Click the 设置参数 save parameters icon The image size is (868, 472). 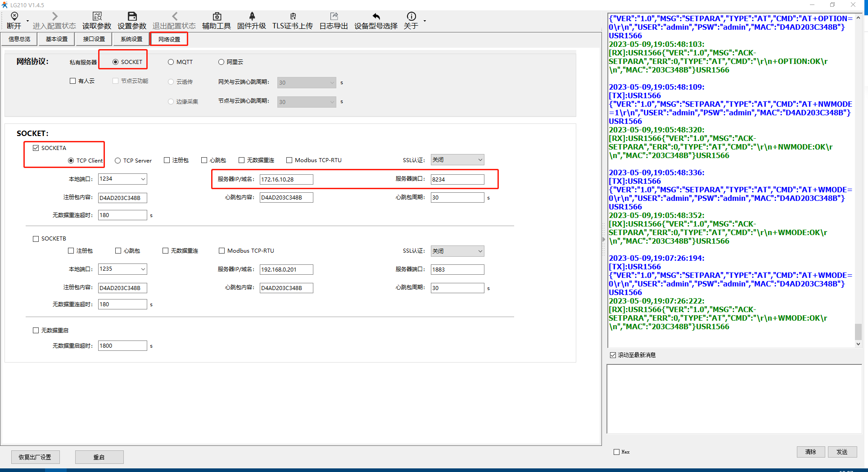click(132, 17)
